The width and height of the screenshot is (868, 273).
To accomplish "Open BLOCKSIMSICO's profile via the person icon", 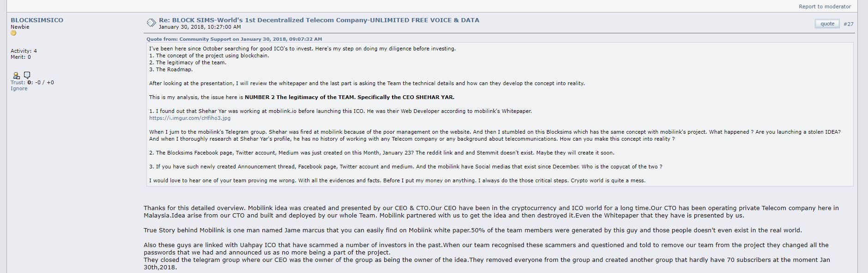I will click(x=16, y=75).
